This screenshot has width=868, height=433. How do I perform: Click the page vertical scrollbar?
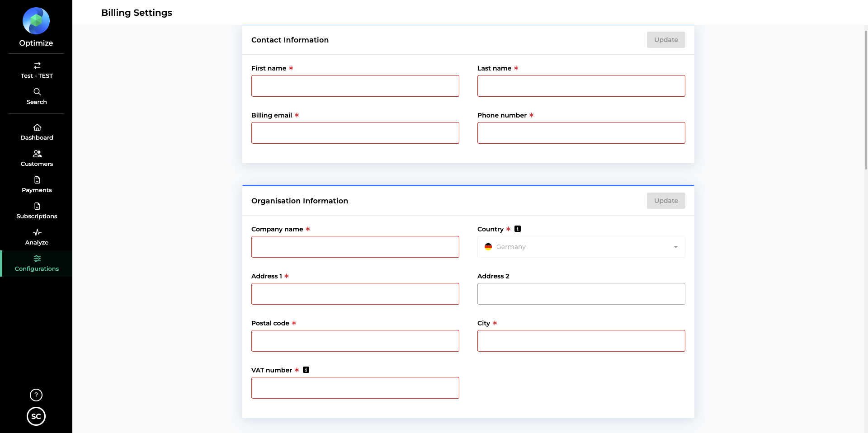point(866,99)
